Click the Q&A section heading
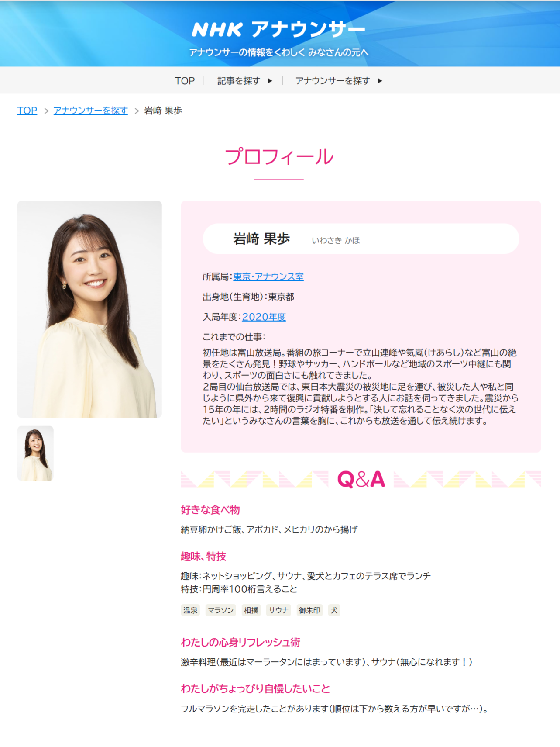 (361, 479)
